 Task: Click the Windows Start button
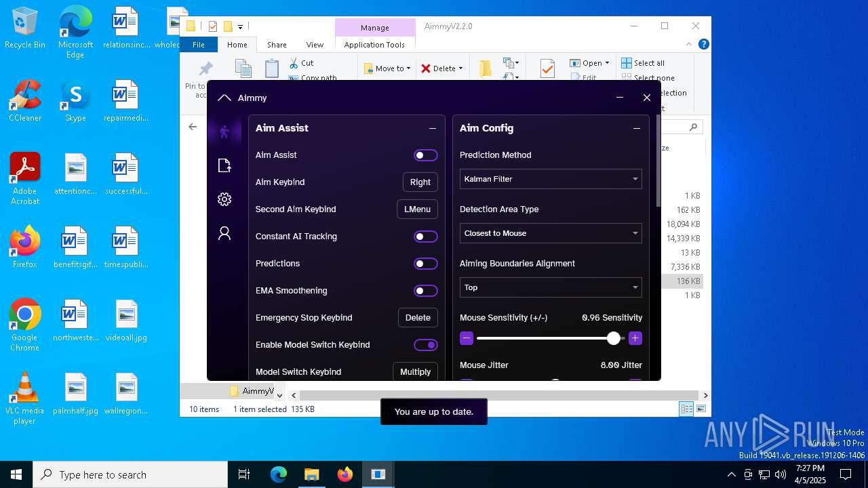(16, 474)
